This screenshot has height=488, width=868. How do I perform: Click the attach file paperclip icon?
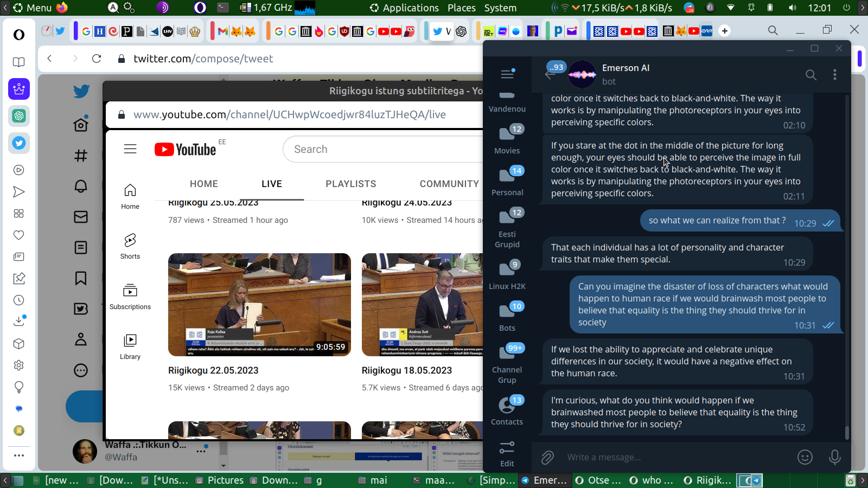547,458
